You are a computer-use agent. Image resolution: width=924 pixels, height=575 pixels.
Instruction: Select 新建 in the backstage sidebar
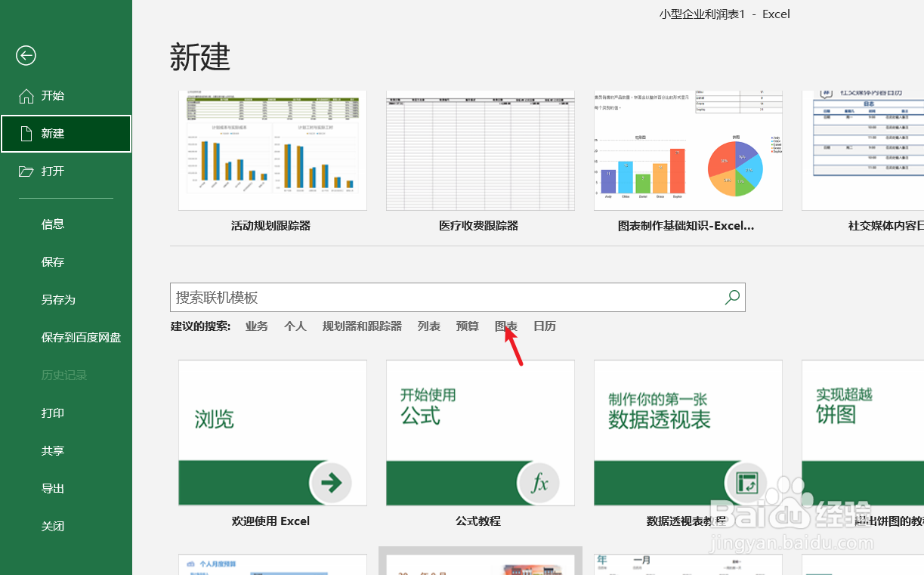coord(66,134)
